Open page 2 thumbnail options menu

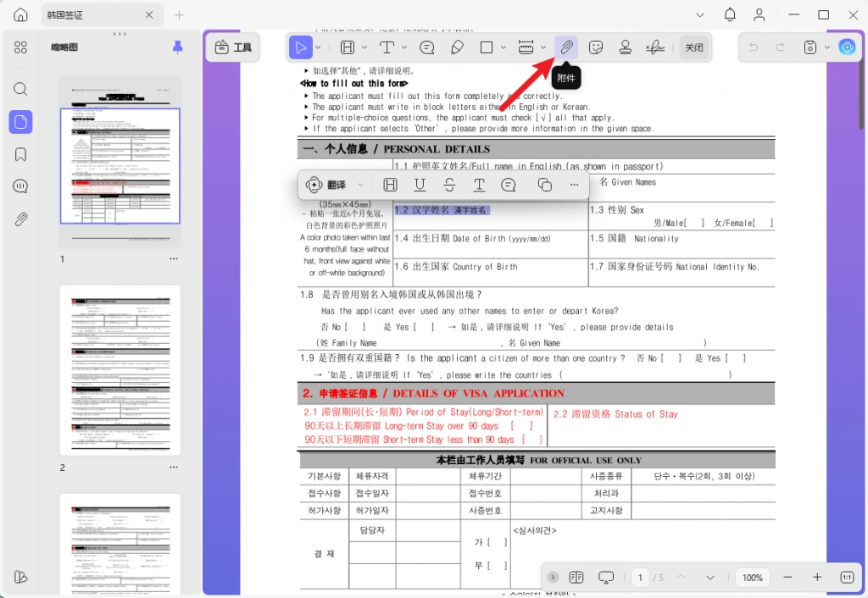174,468
